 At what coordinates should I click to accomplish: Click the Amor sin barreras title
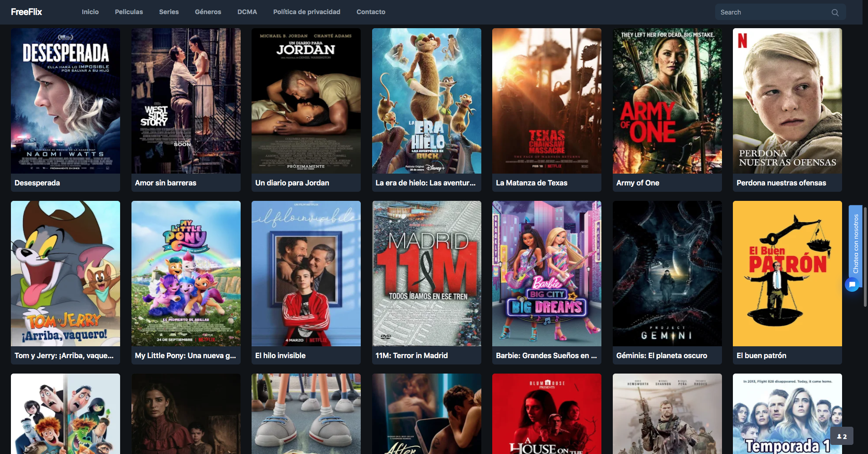pyautogui.click(x=166, y=183)
